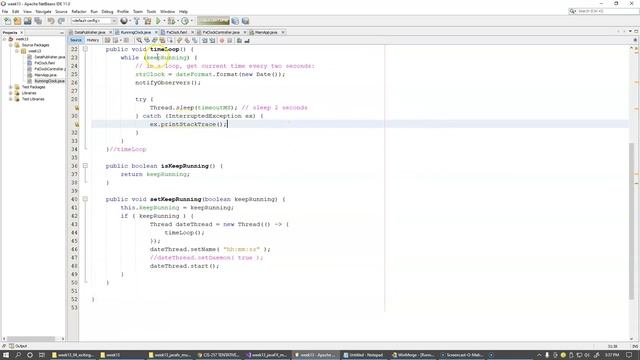640x360 pixels.
Task: Close the Projects panel tab
Action: 22,33
